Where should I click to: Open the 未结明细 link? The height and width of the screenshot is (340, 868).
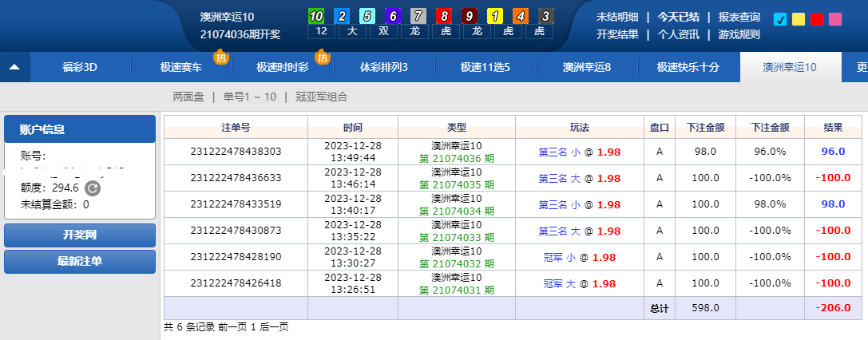point(617,17)
